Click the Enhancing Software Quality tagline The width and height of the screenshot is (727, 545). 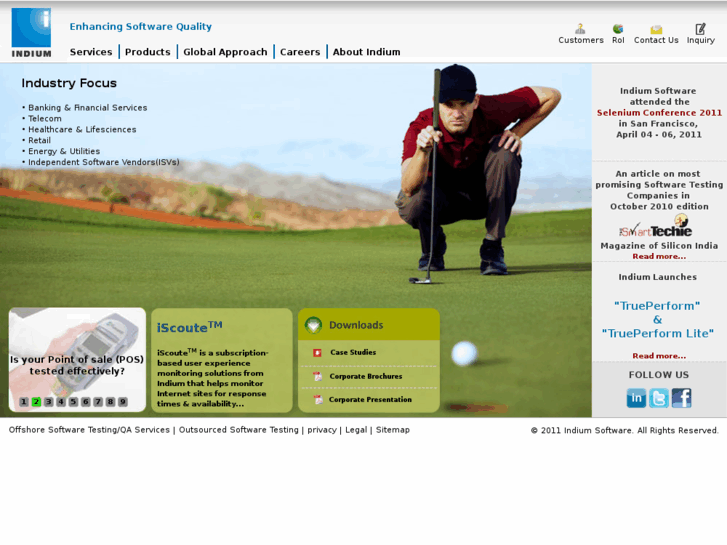pos(140,26)
